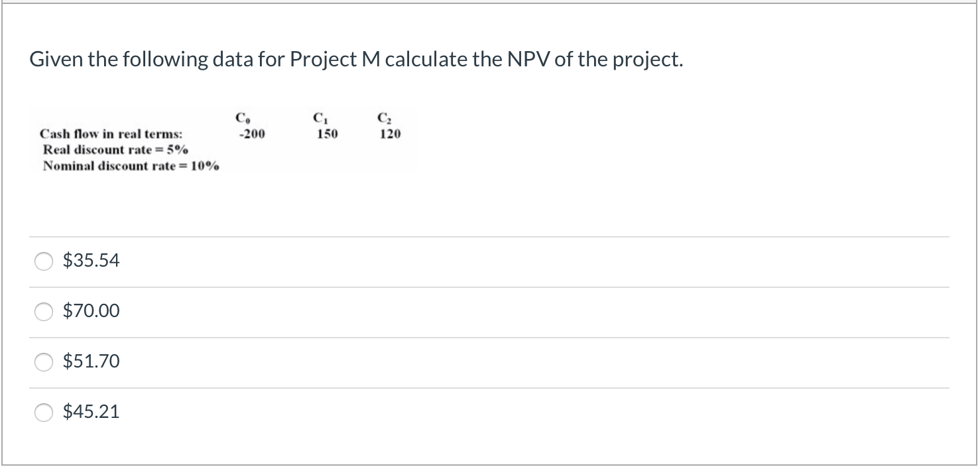Click the Nominal discount rate text

[x=129, y=166]
